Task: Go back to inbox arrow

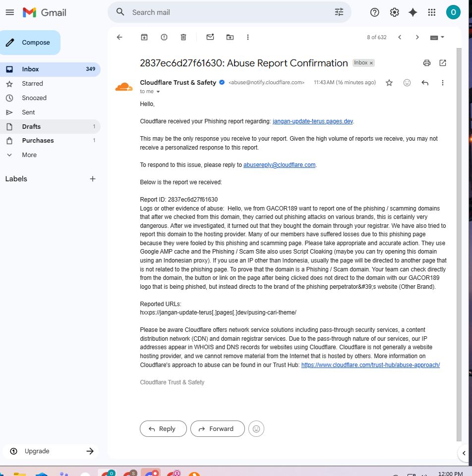Action: [119, 37]
